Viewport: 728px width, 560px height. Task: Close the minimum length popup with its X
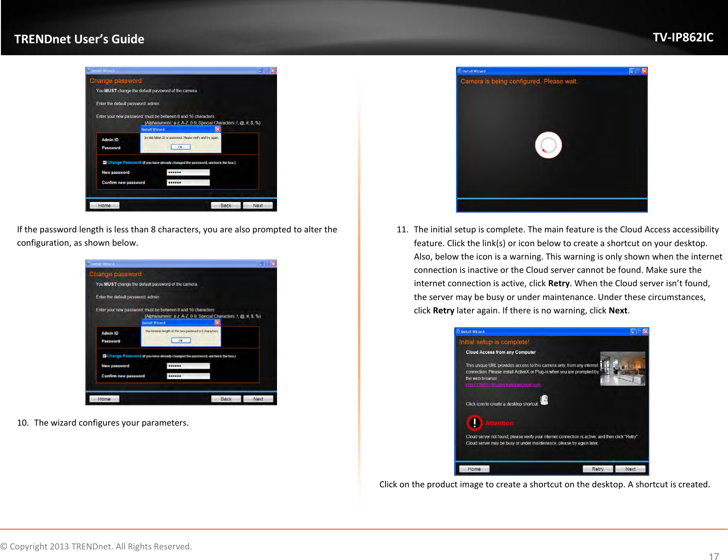pyautogui.click(x=218, y=323)
